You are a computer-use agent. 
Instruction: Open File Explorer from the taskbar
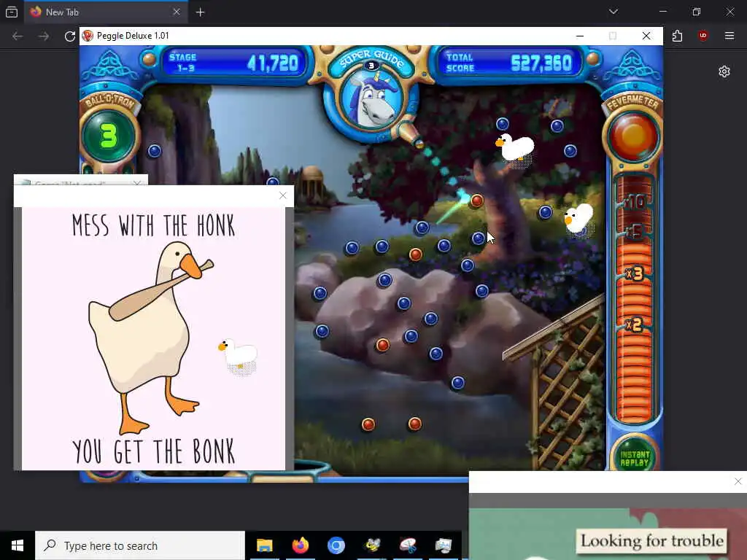click(264, 545)
